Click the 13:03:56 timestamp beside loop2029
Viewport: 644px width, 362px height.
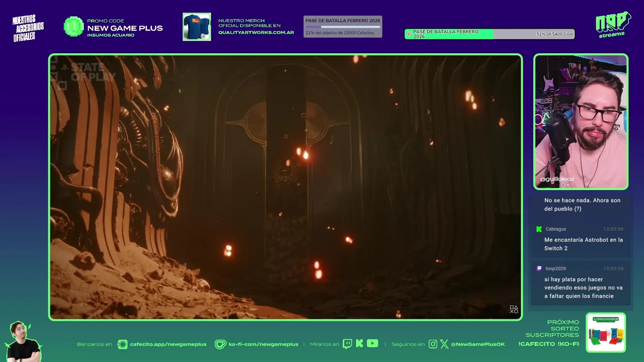click(613, 268)
